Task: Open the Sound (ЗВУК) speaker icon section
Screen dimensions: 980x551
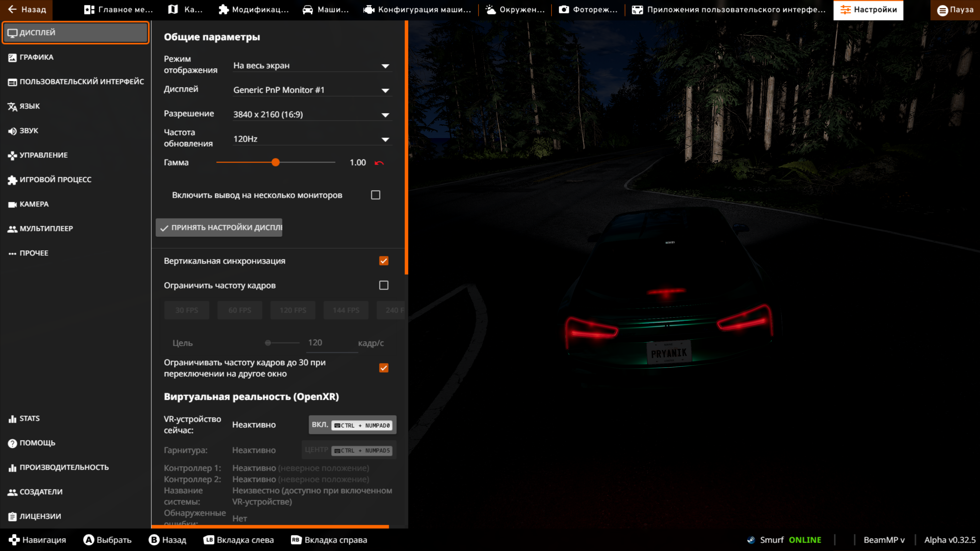Action: coord(12,131)
